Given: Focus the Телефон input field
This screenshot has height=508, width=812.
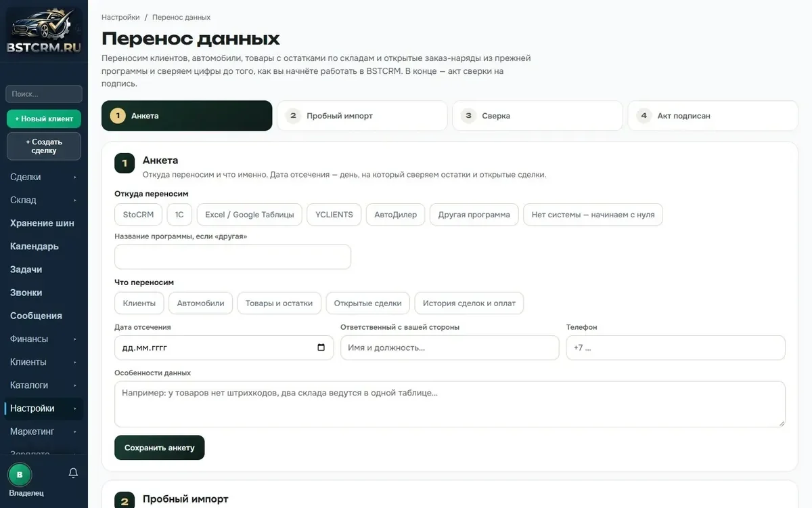Looking at the screenshot, I should [x=676, y=347].
